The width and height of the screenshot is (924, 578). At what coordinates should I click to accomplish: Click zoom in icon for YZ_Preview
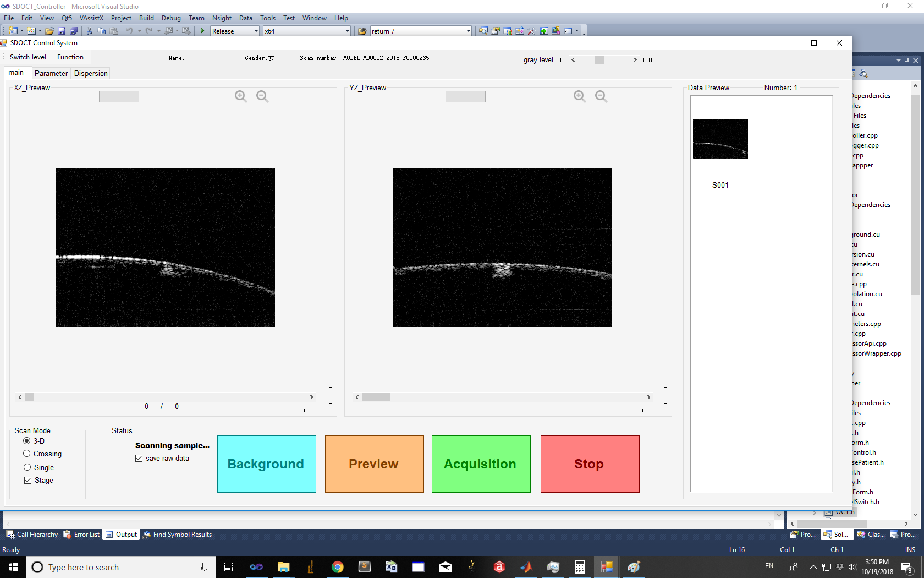(x=579, y=96)
